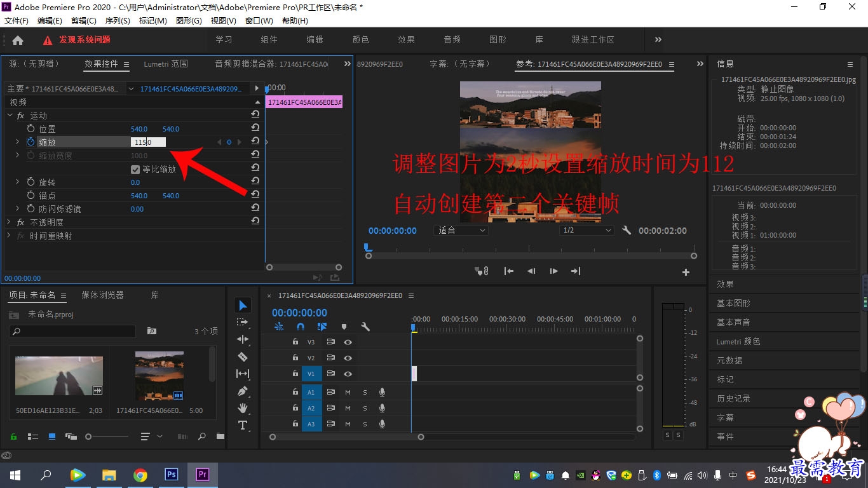Viewport: 868px width, 488px height.
Task: Expand the Rotation property
Action: (x=18, y=182)
